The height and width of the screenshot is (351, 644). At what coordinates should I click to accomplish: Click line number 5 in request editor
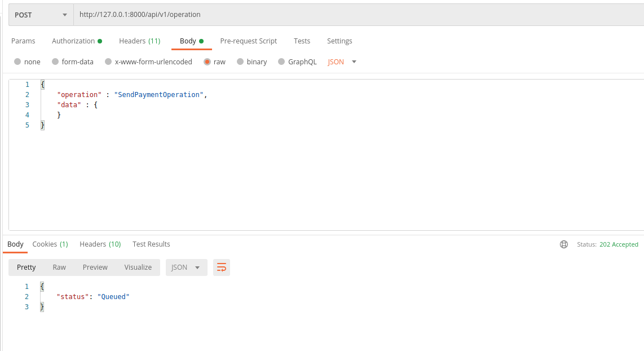[x=27, y=125]
